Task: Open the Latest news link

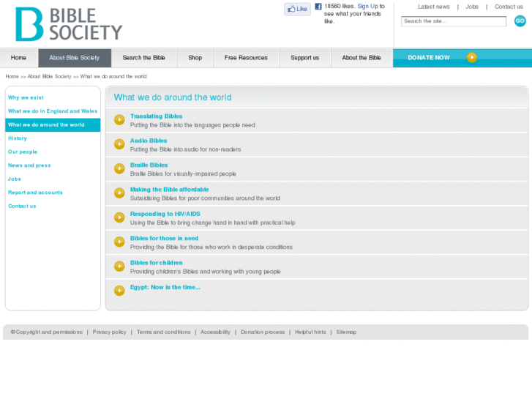Action: point(434,7)
